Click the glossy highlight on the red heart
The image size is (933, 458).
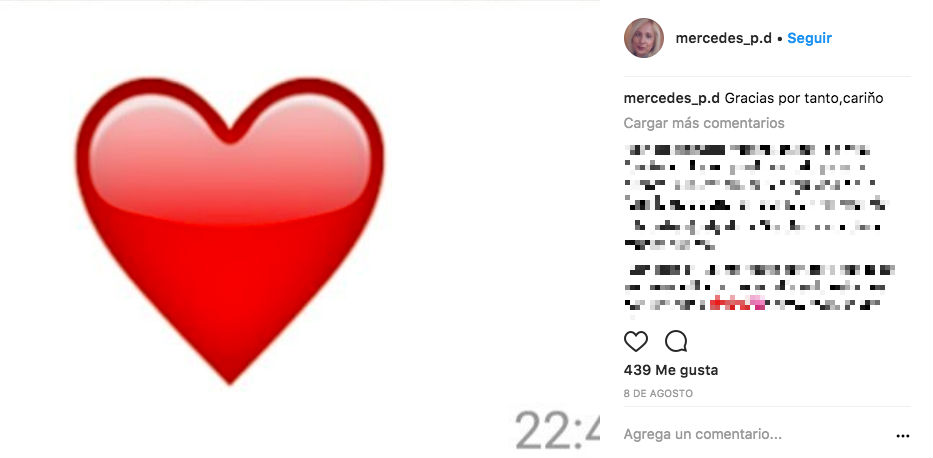[230, 156]
